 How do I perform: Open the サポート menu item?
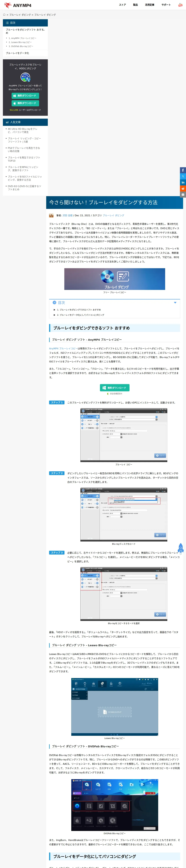click(166, 5)
